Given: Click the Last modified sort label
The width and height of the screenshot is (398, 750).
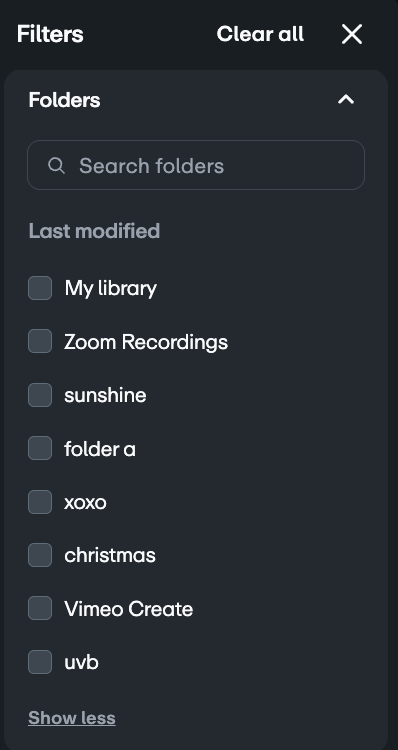Looking at the screenshot, I should tap(94, 231).
